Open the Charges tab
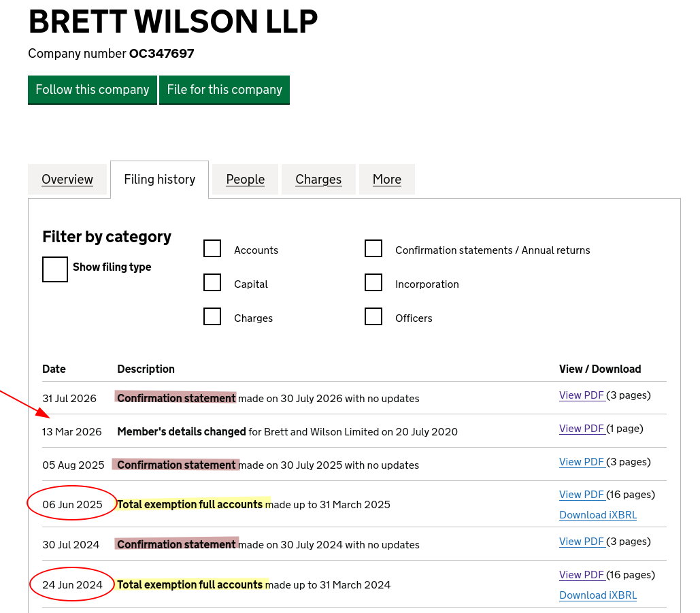This screenshot has height=613, width=700. tap(318, 180)
